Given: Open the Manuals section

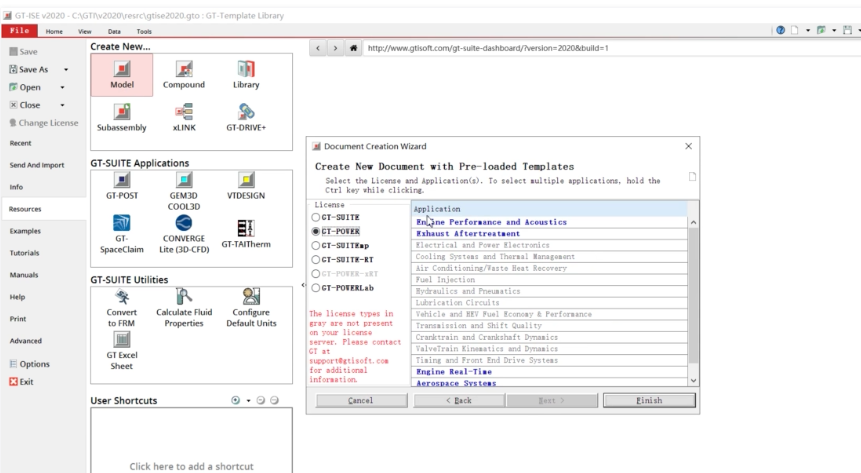Looking at the screenshot, I should (x=24, y=275).
